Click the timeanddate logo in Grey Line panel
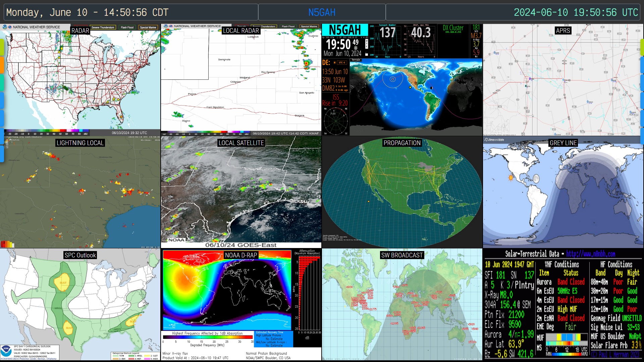Viewport: 644px width, 362px height. point(494,140)
